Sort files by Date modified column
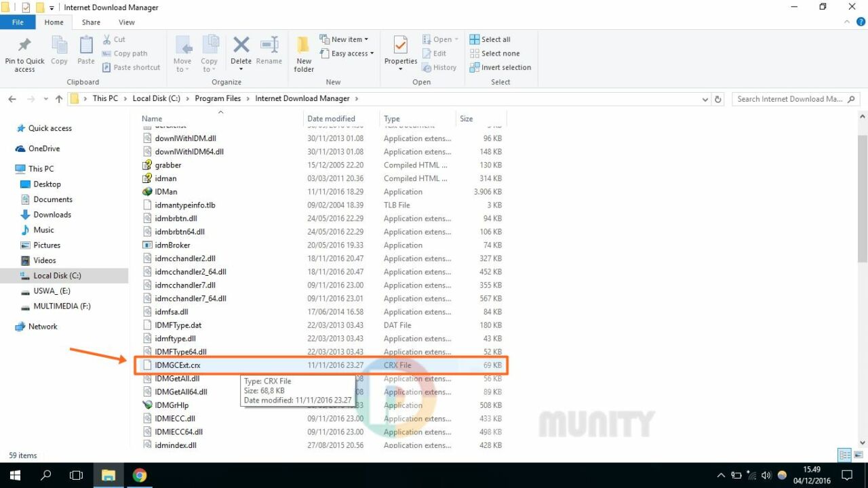This screenshot has height=488, width=868. [331, 119]
